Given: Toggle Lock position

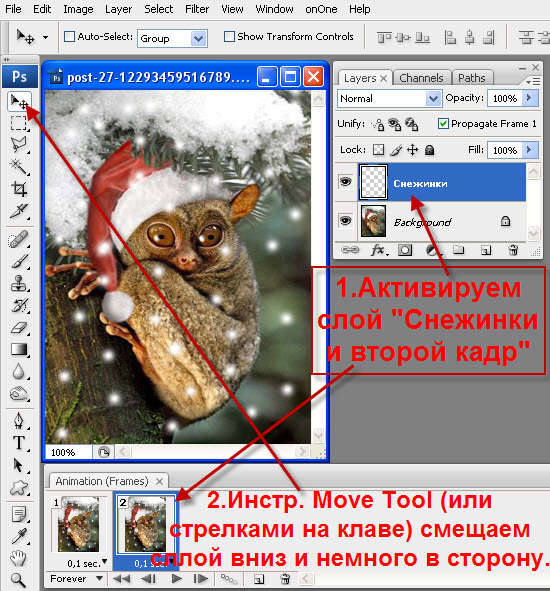Looking at the screenshot, I should [413, 150].
